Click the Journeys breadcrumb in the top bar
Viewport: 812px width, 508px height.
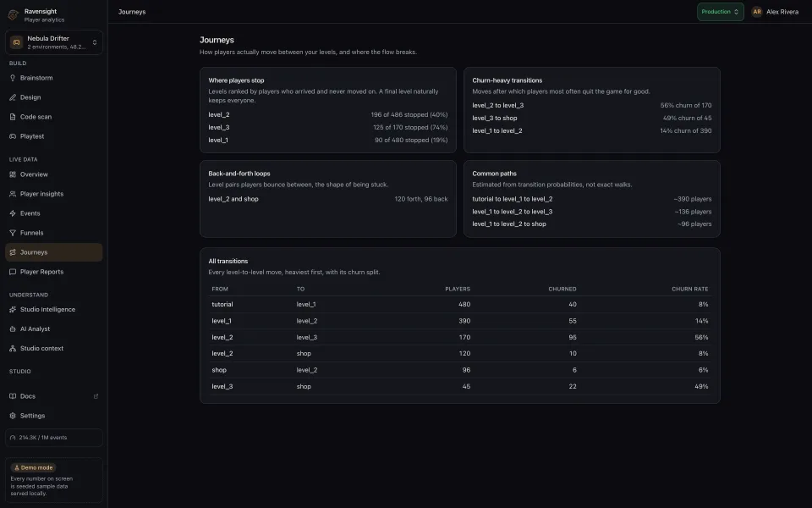pyautogui.click(x=132, y=11)
